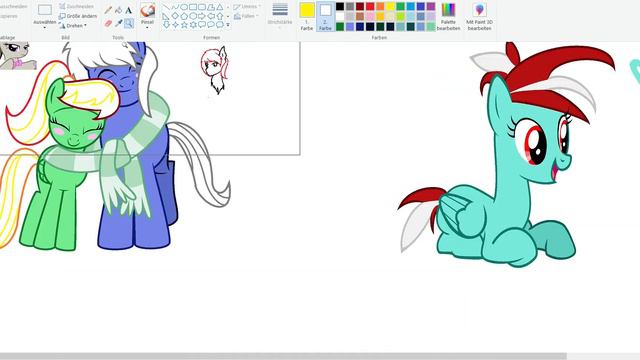
Task: Choose the six-point star shape
Action: (193, 25)
